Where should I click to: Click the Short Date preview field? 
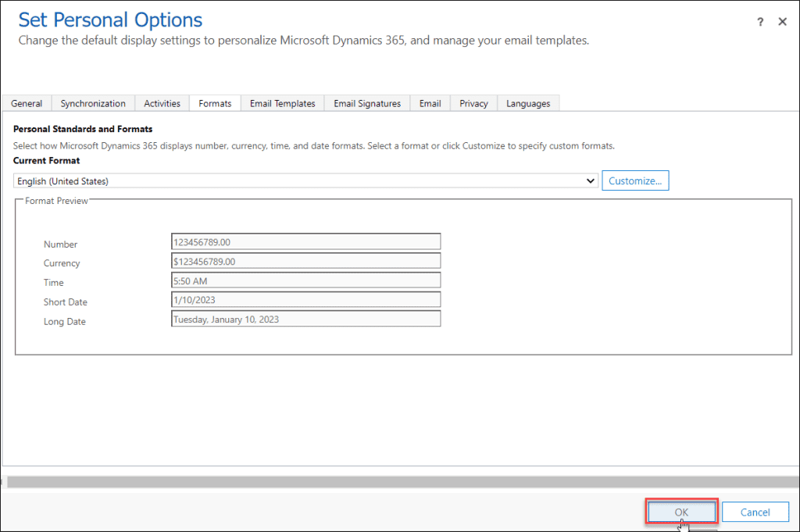click(x=305, y=299)
